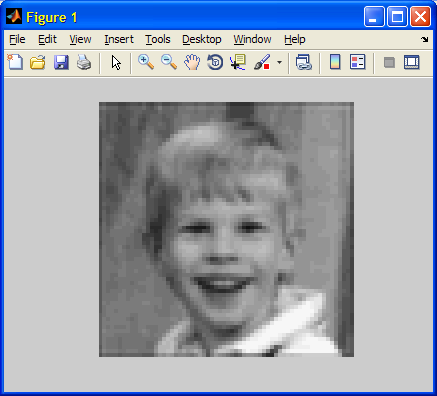The image size is (437, 396).
Task: Select the Brush data tool
Action: pyautogui.click(x=262, y=62)
